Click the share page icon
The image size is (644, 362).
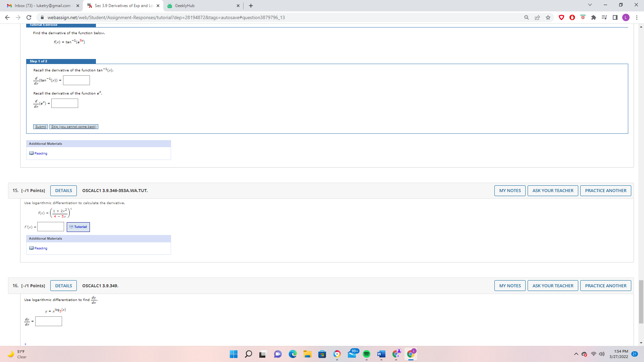(x=537, y=17)
